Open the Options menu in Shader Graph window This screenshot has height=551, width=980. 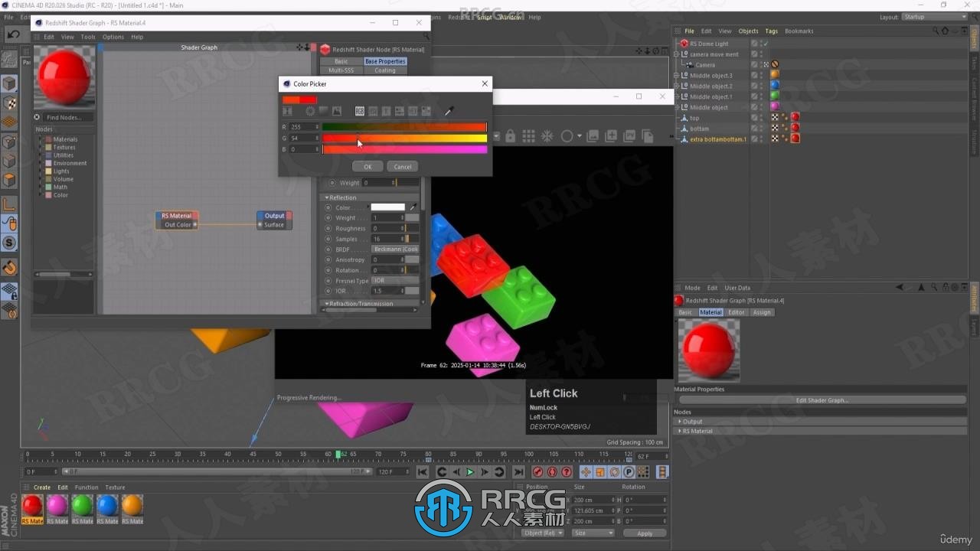pyautogui.click(x=113, y=37)
